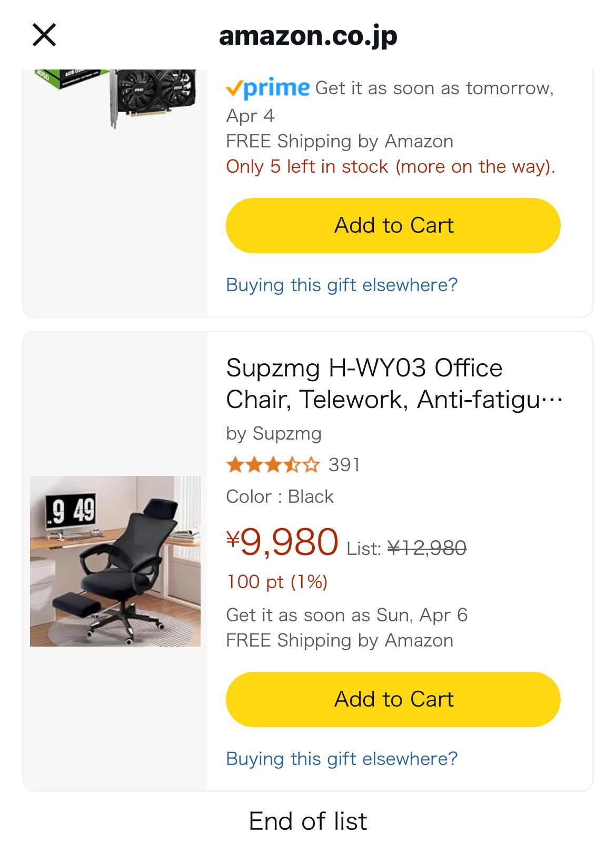
Task: Tap the "End of list" footer text
Action: (308, 821)
